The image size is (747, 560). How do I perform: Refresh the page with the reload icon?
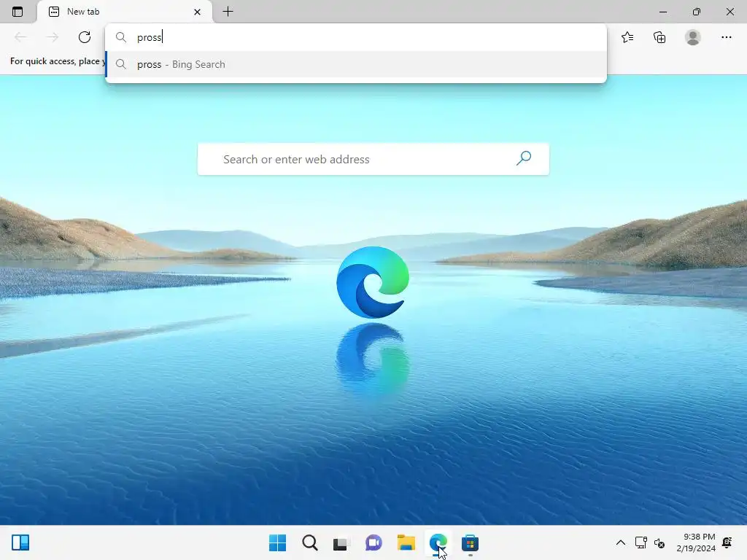coord(85,37)
